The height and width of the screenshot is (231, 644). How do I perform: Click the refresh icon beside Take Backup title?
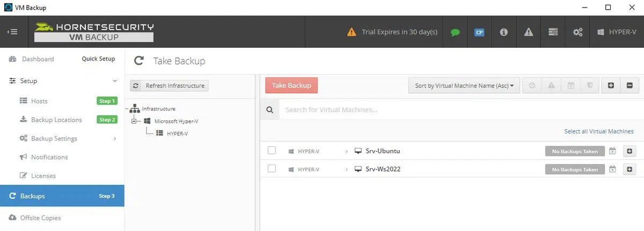point(138,61)
